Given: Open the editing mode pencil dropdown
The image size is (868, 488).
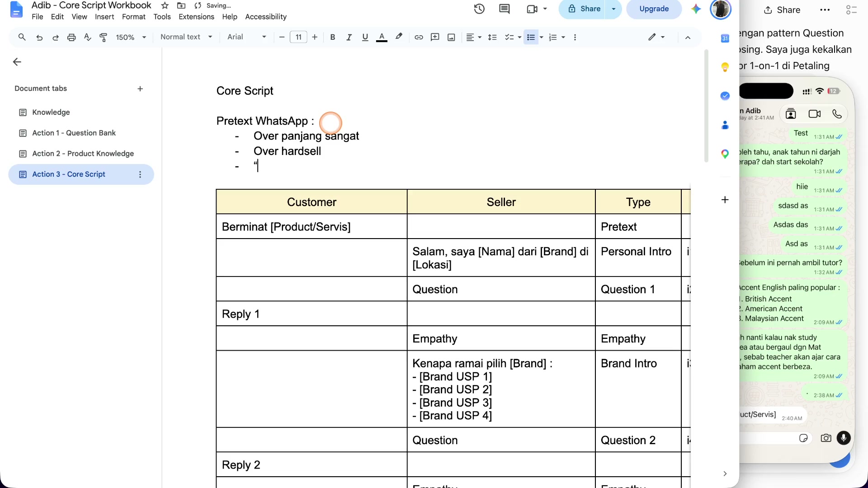Looking at the screenshot, I should pyautogui.click(x=656, y=37).
